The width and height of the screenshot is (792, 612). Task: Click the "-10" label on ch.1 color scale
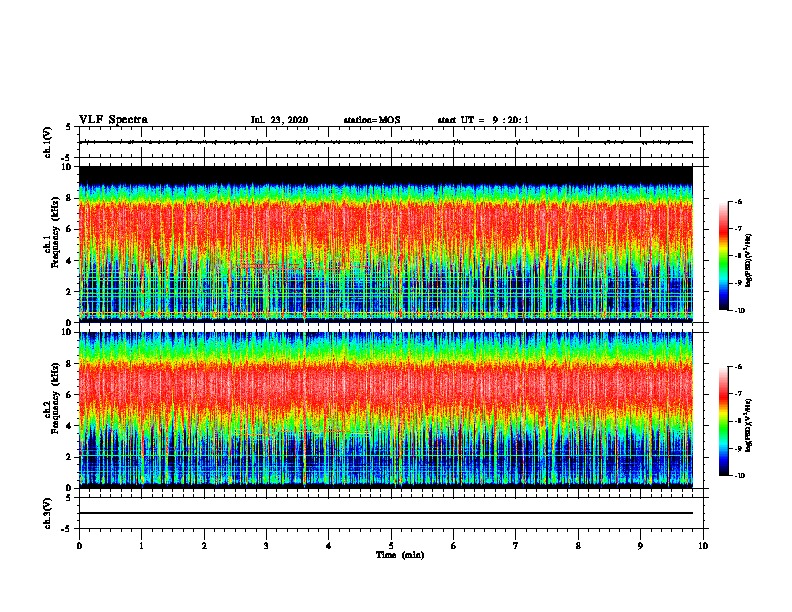click(x=739, y=311)
